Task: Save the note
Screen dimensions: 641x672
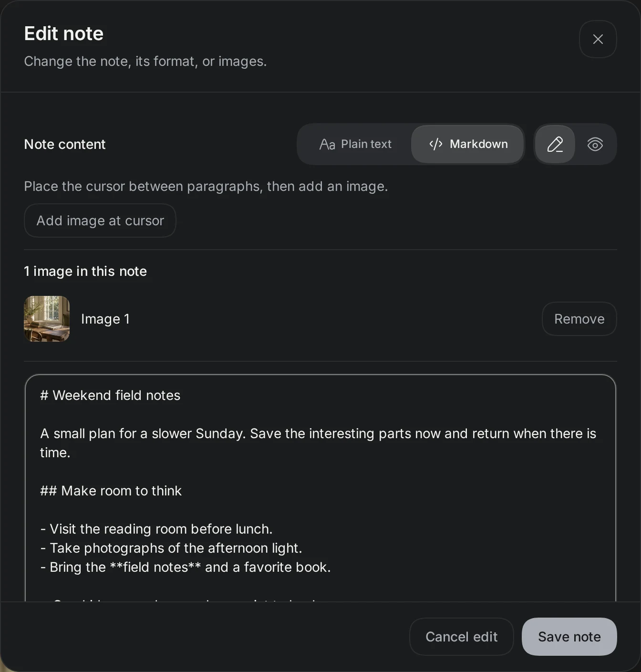Action: (x=569, y=637)
